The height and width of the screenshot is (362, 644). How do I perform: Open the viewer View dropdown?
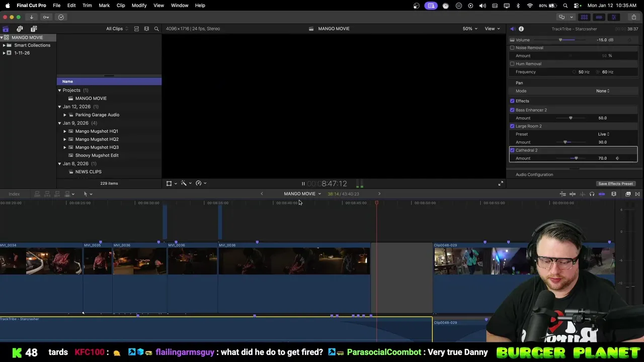coord(492,29)
